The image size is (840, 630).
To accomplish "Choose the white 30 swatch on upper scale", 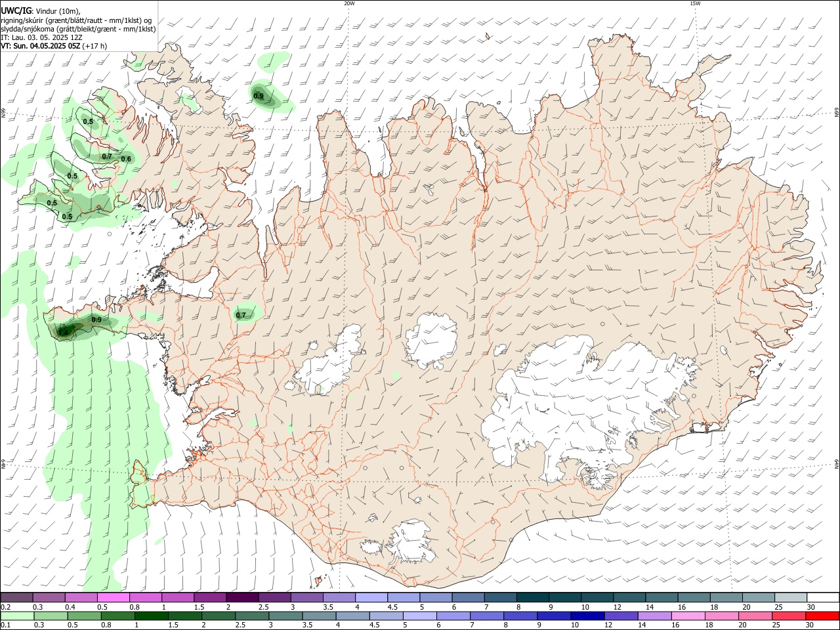I will (x=823, y=597).
